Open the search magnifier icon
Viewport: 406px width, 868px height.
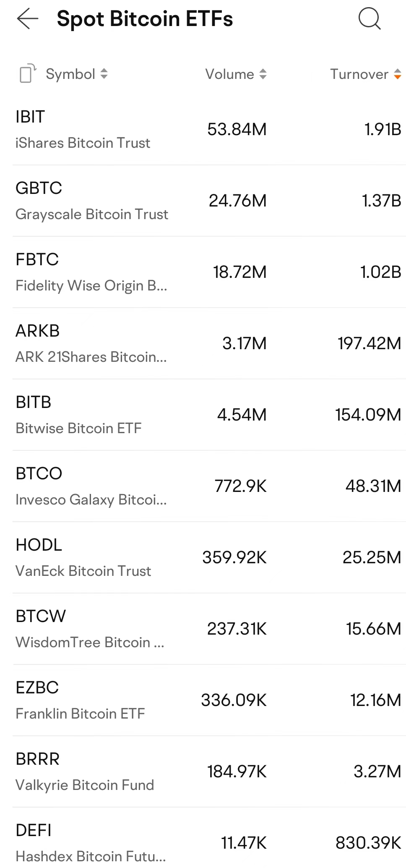click(x=369, y=18)
